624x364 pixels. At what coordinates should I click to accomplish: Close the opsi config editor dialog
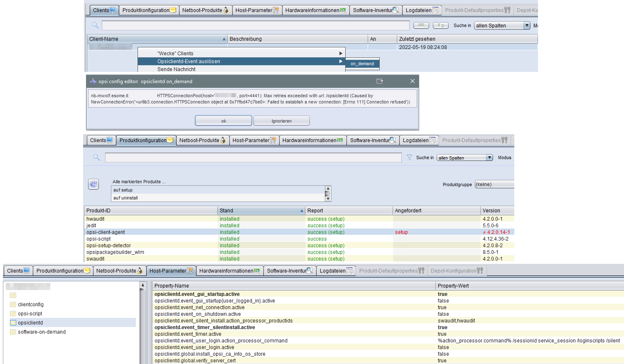point(413,81)
